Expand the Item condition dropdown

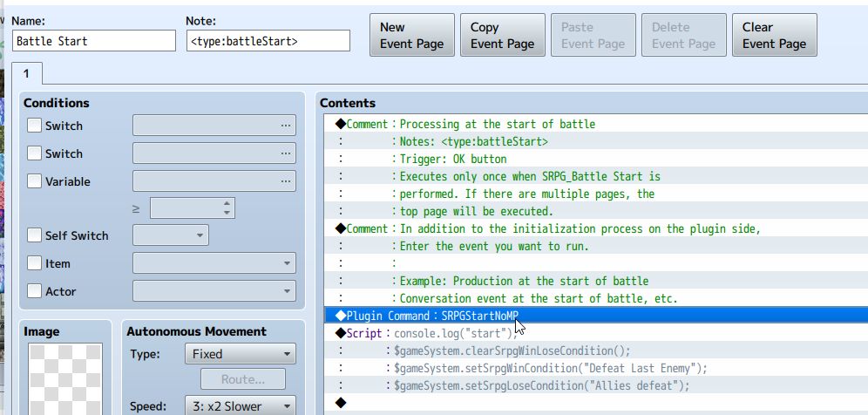(214, 263)
